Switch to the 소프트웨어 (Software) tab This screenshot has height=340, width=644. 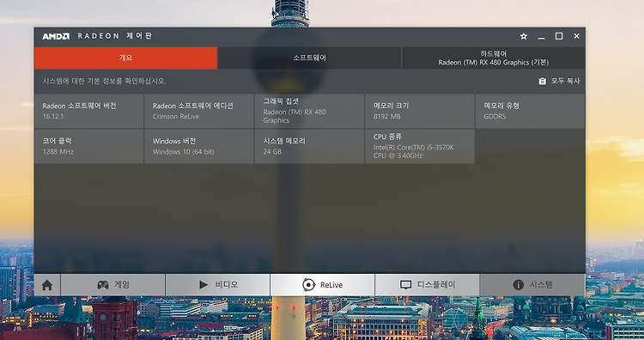pos(309,58)
